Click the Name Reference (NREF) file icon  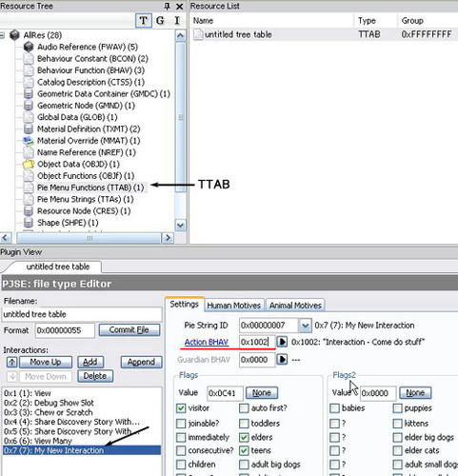(x=29, y=152)
